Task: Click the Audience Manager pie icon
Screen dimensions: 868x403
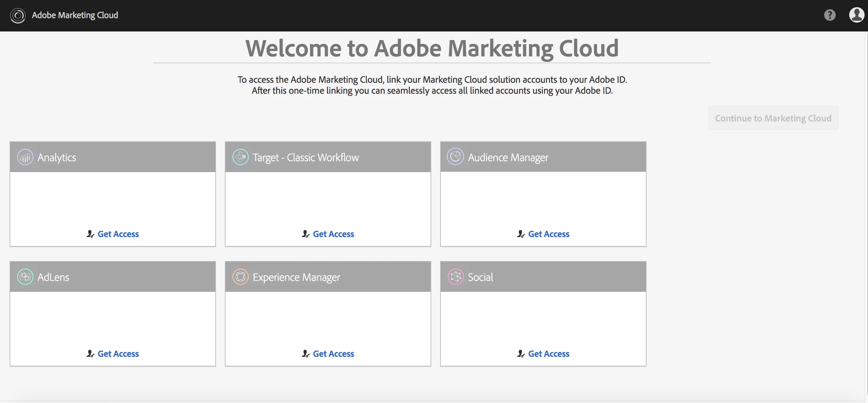Action: click(x=456, y=157)
